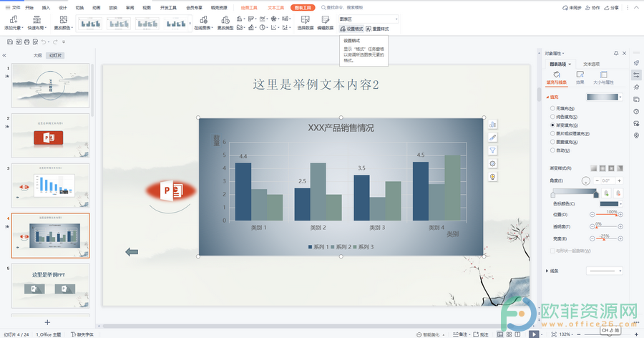Open the 设计 design tab
Image resolution: width=644 pixels, height=338 pixels.
62,7
